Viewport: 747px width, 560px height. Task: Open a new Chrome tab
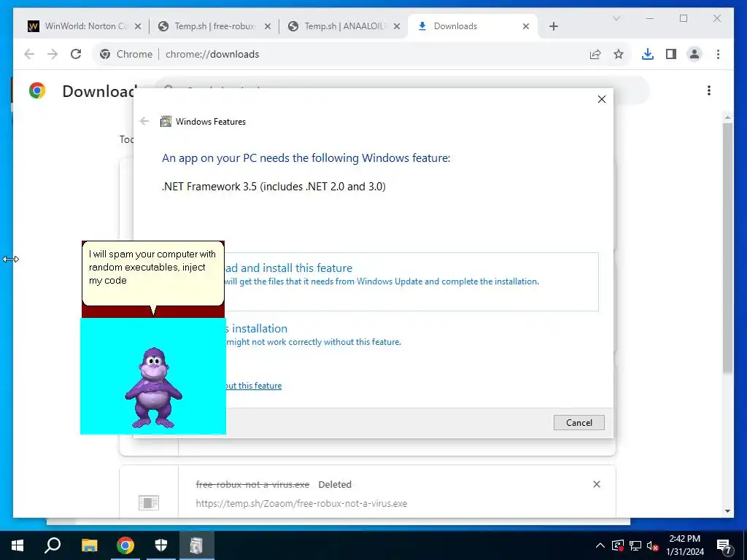pyautogui.click(x=554, y=26)
